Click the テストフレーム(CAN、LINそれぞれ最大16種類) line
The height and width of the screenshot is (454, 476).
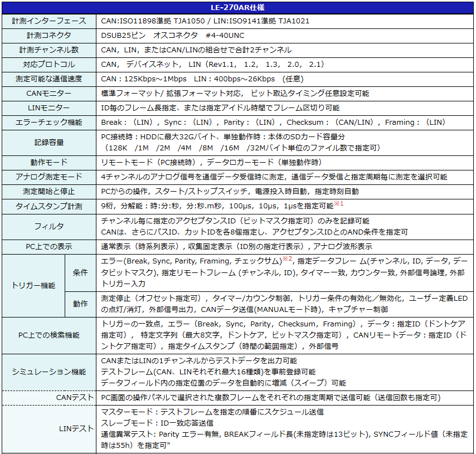[x=208, y=372]
